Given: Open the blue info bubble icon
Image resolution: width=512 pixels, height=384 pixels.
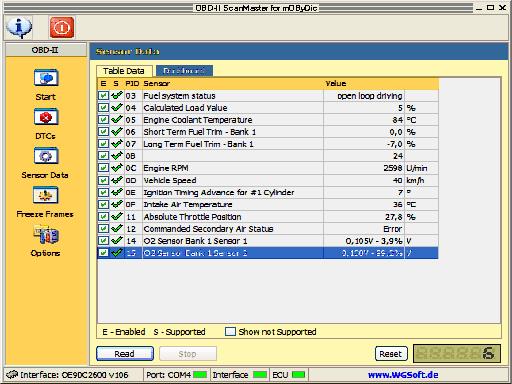Looking at the screenshot, I should [19, 27].
